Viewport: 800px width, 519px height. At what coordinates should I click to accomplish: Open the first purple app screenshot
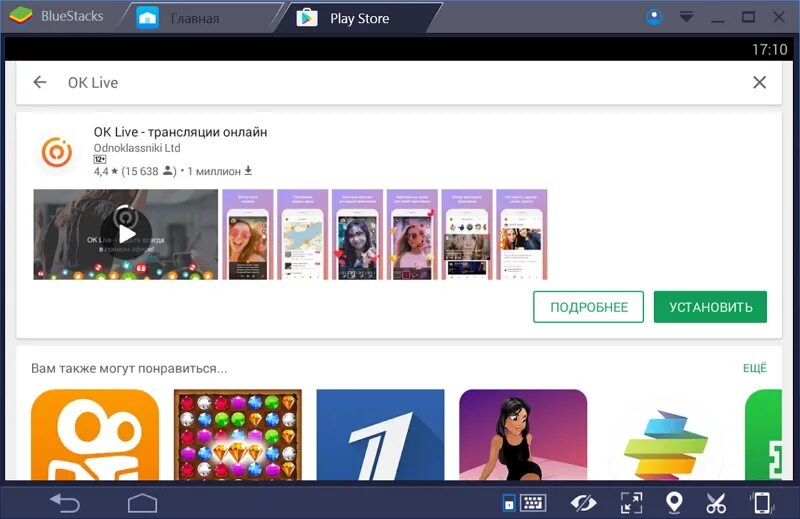click(x=247, y=234)
